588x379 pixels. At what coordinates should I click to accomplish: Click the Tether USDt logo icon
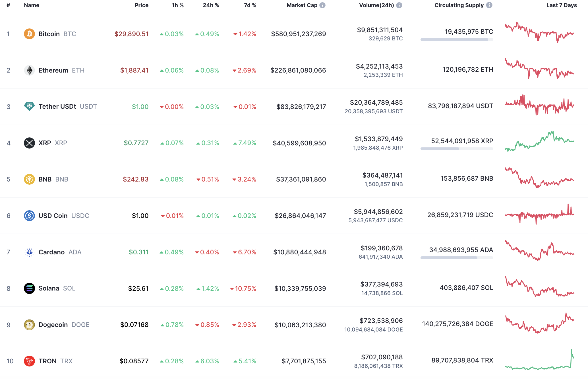click(x=29, y=106)
